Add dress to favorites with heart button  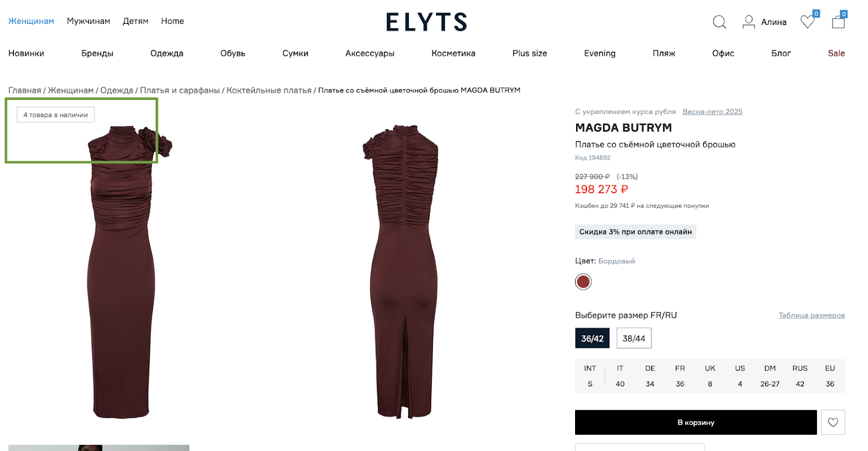[833, 422]
